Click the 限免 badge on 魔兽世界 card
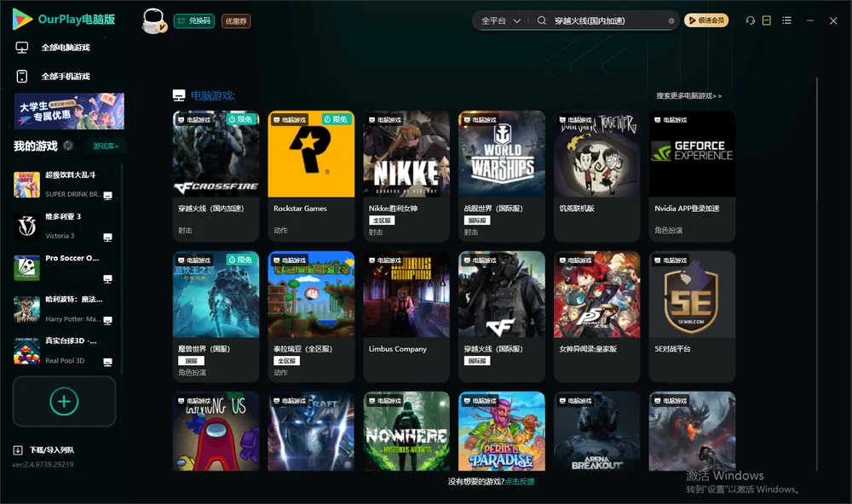 click(x=241, y=261)
